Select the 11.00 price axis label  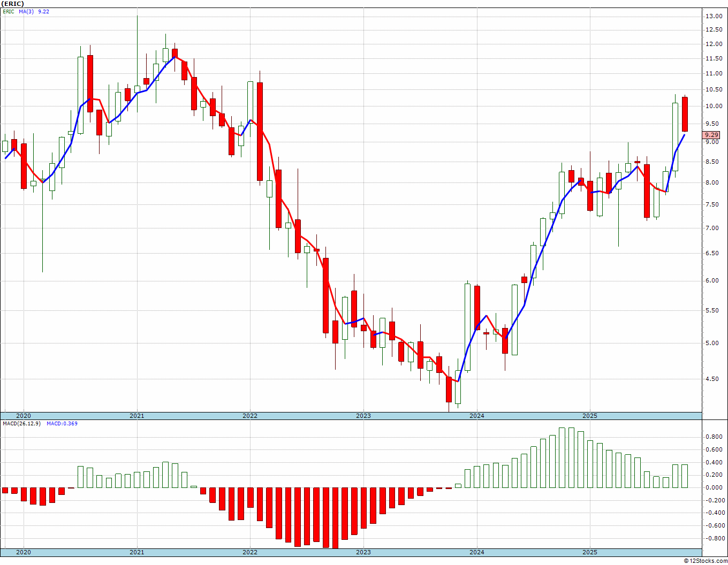(x=714, y=74)
